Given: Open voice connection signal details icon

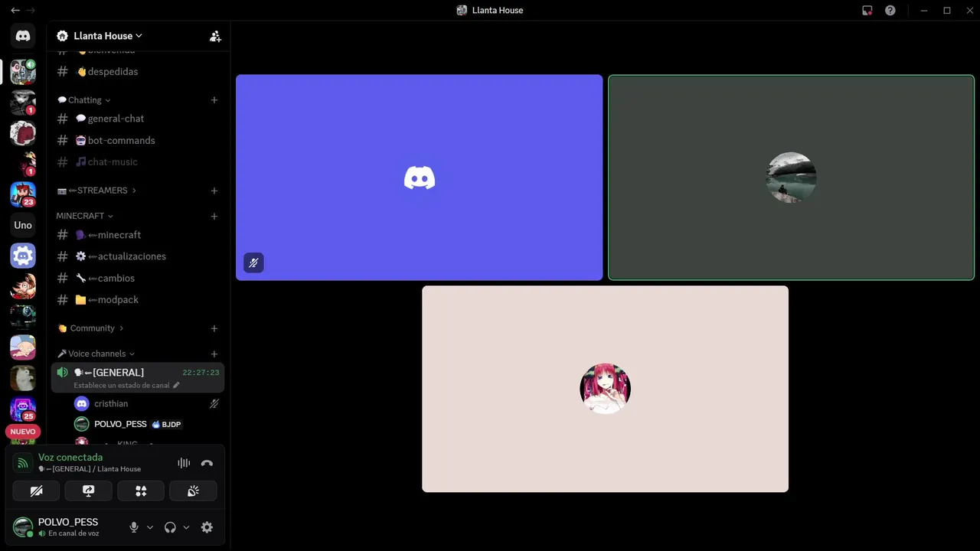Looking at the screenshot, I should click(x=23, y=463).
